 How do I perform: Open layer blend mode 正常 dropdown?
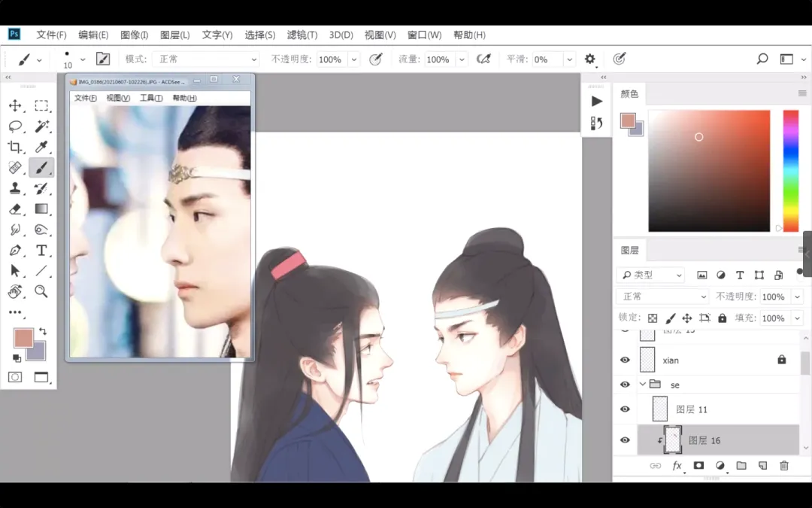coord(663,297)
